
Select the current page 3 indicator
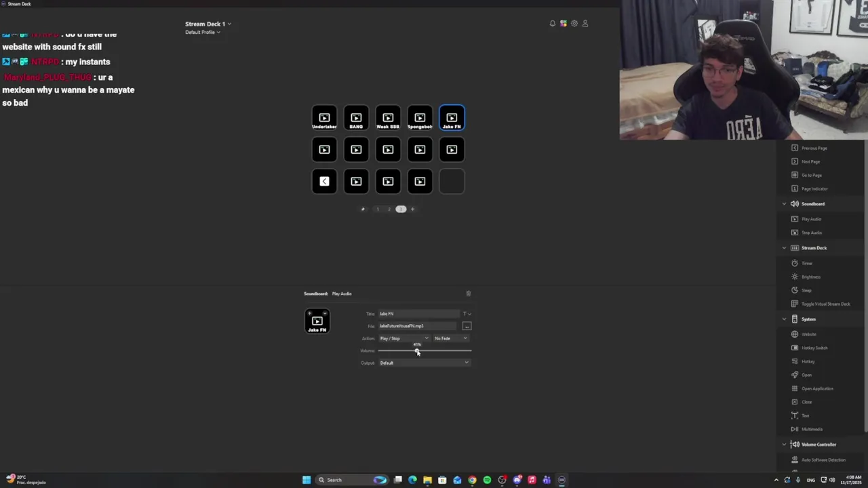(x=401, y=209)
